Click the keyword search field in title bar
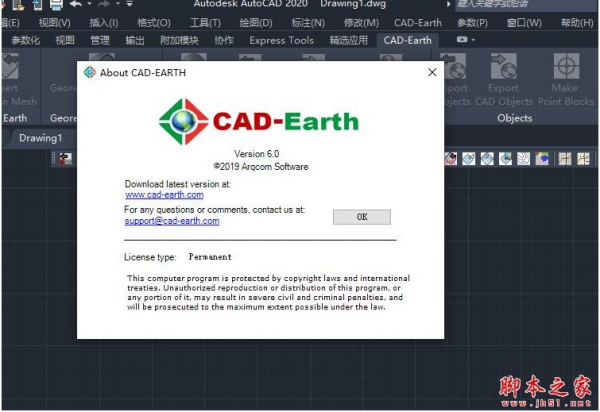 coord(525,5)
